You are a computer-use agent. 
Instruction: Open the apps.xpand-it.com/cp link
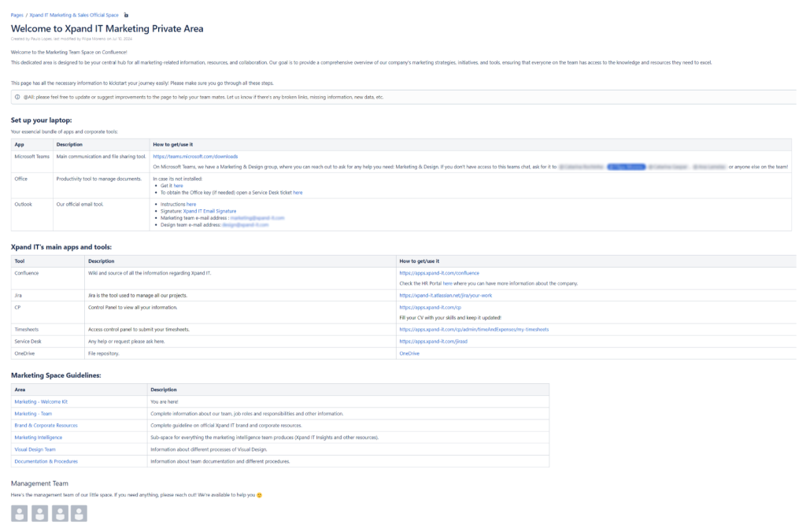(x=431, y=307)
